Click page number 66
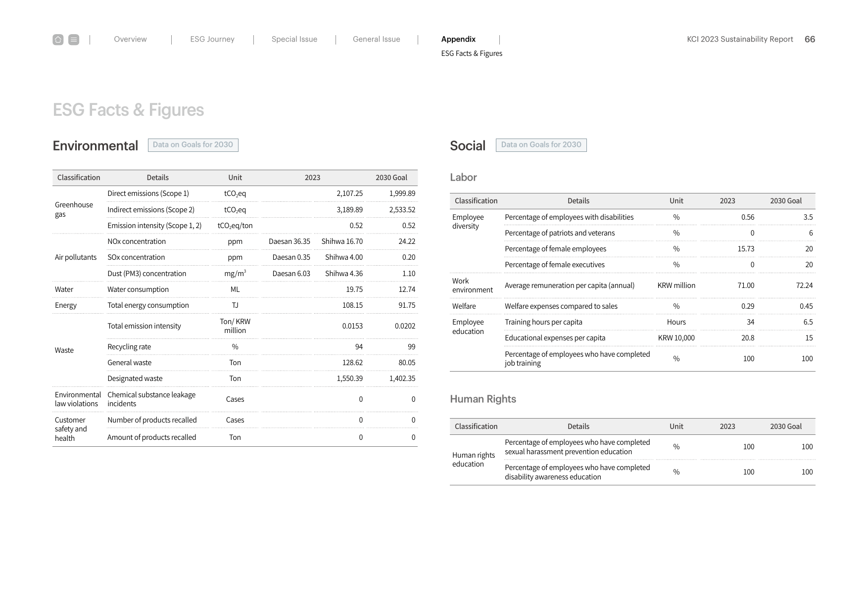This screenshot has height=614, width=868. pyautogui.click(x=810, y=39)
